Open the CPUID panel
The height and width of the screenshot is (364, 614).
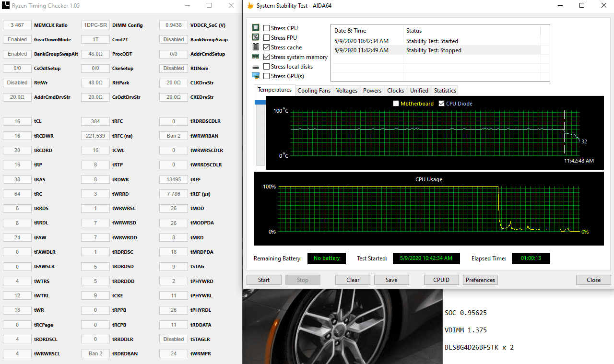441,280
